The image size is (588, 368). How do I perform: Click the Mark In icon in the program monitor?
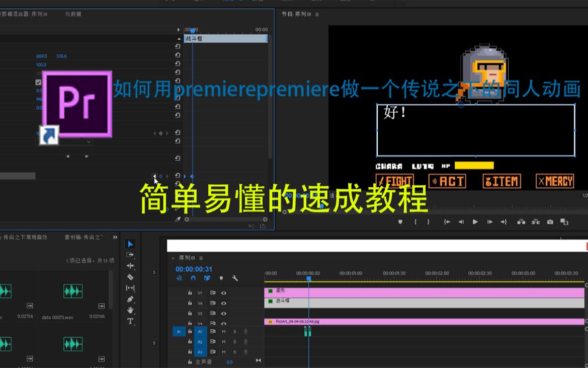(415, 222)
